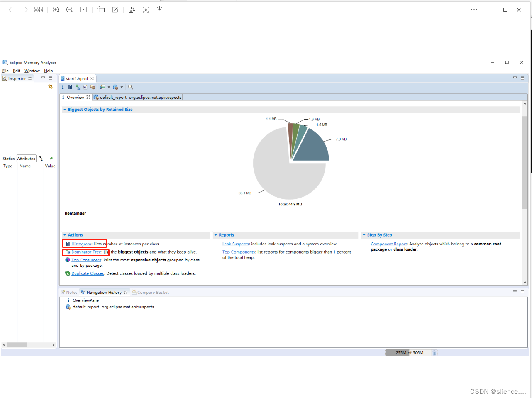Click the text recognition scan icon
532x398 pixels.
click(x=146, y=10)
